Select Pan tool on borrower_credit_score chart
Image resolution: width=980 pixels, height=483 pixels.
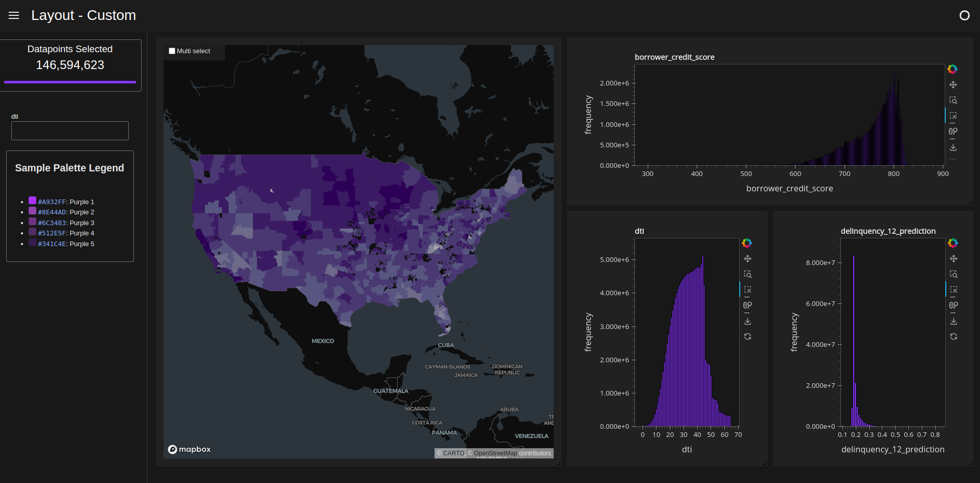pyautogui.click(x=953, y=85)
